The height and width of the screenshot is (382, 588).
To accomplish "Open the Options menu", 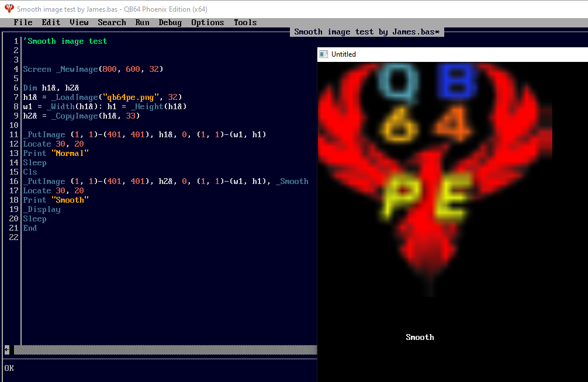I will tap(207, 23).
